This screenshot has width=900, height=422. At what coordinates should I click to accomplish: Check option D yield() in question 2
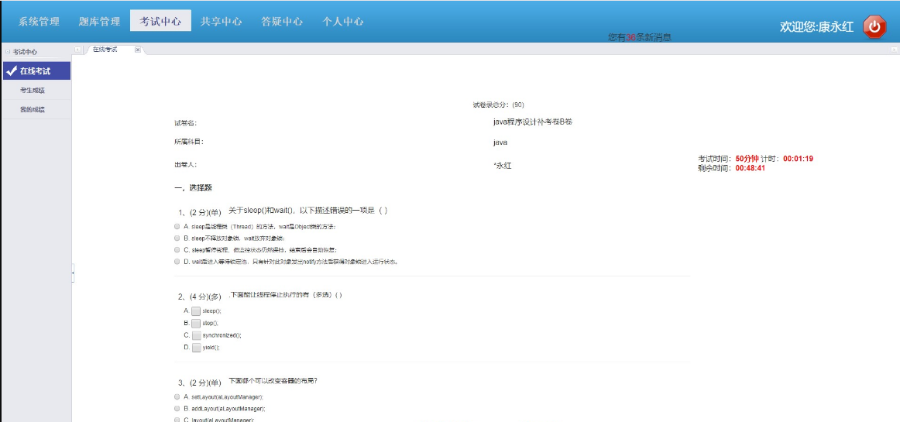196,347
